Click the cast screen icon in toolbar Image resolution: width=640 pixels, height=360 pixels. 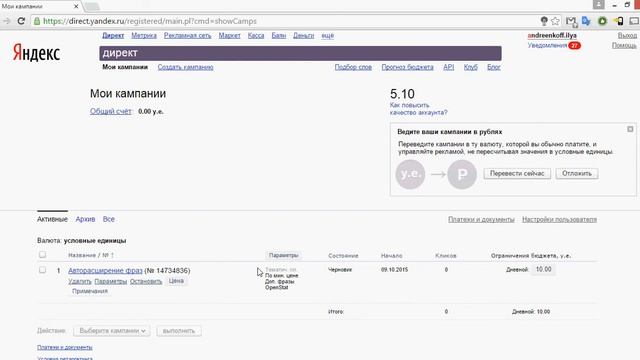tap(634, 21)
